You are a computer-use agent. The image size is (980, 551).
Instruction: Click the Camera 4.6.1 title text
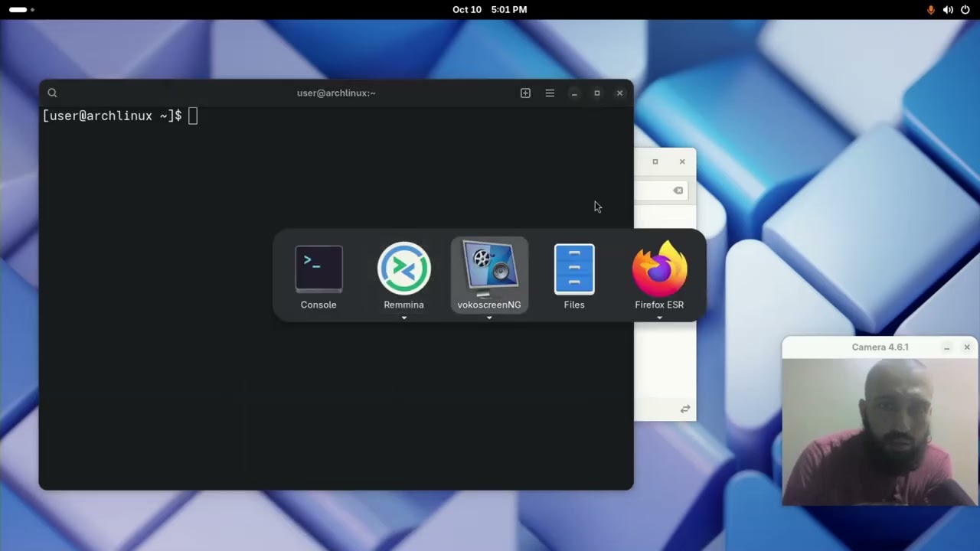(x=880, y=347)
